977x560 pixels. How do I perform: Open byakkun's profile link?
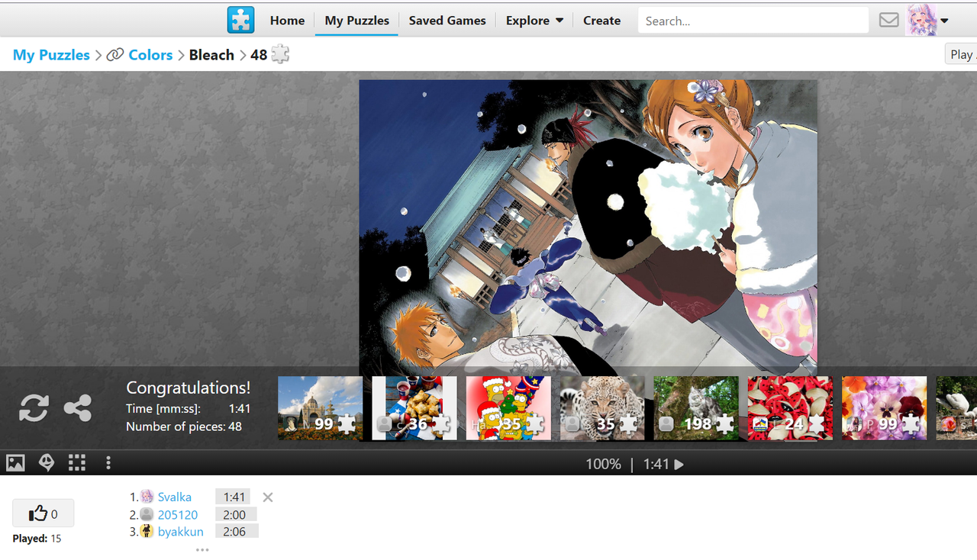[181, 532]
